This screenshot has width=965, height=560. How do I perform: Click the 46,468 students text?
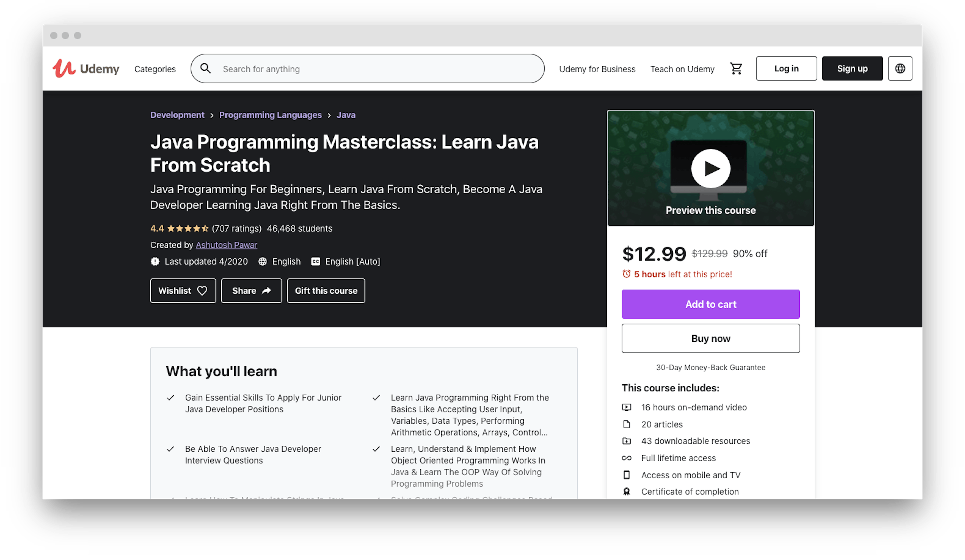pos(300,229)
